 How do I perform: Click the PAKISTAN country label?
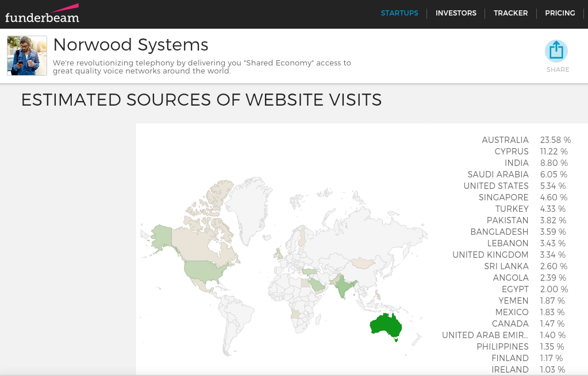pos(508,220)
